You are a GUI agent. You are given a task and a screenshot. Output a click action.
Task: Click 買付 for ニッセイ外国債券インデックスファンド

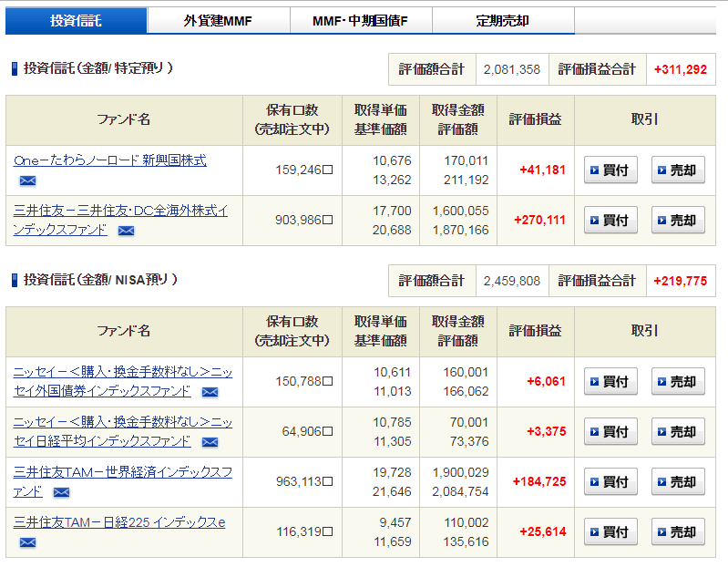pos(610,382)
